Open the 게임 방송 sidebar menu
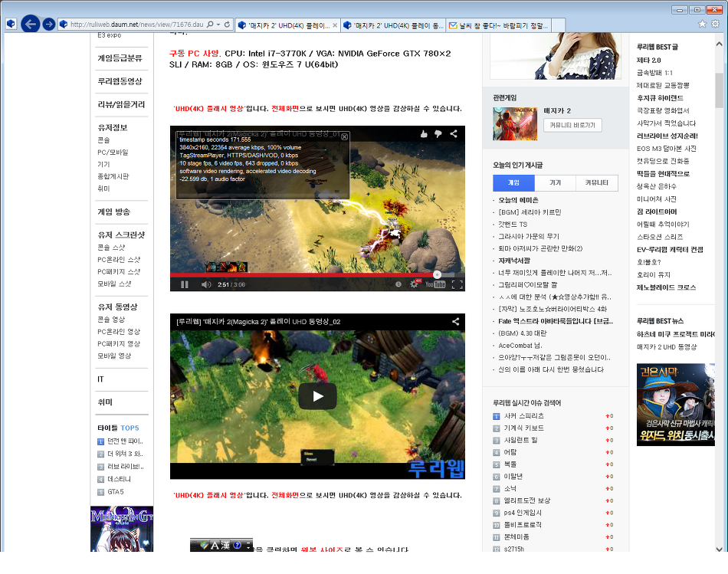Screen dimensions: 728x574 click(113, 212)
